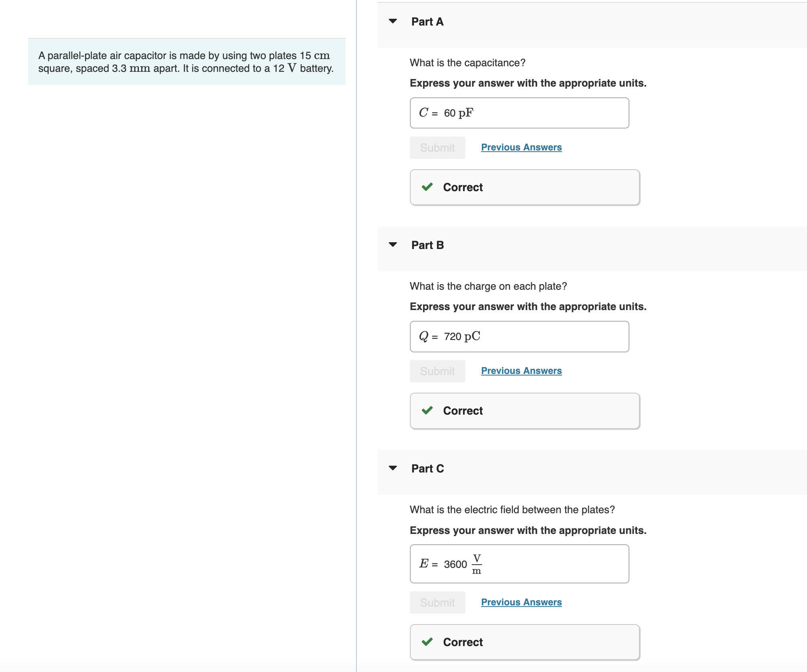
Task: Click the Submit button under capacitance answer
Action: pos(437,148)
